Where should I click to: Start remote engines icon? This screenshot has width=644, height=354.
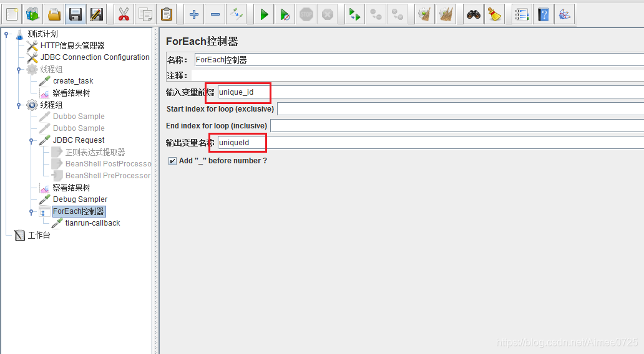pos(354,14)
